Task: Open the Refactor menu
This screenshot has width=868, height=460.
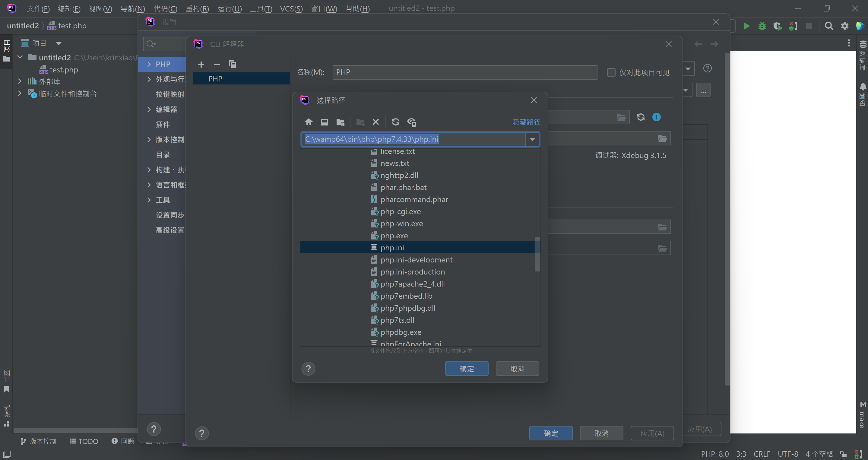Action: point(197,8)
